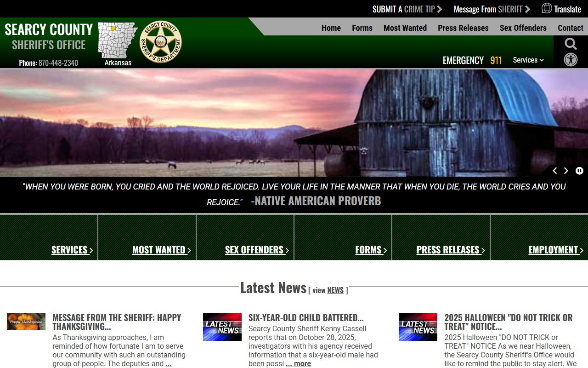The width and height of the screenshot is (588, 368).
Task: Open the accessibility options icon
Action: coord(571,60)
